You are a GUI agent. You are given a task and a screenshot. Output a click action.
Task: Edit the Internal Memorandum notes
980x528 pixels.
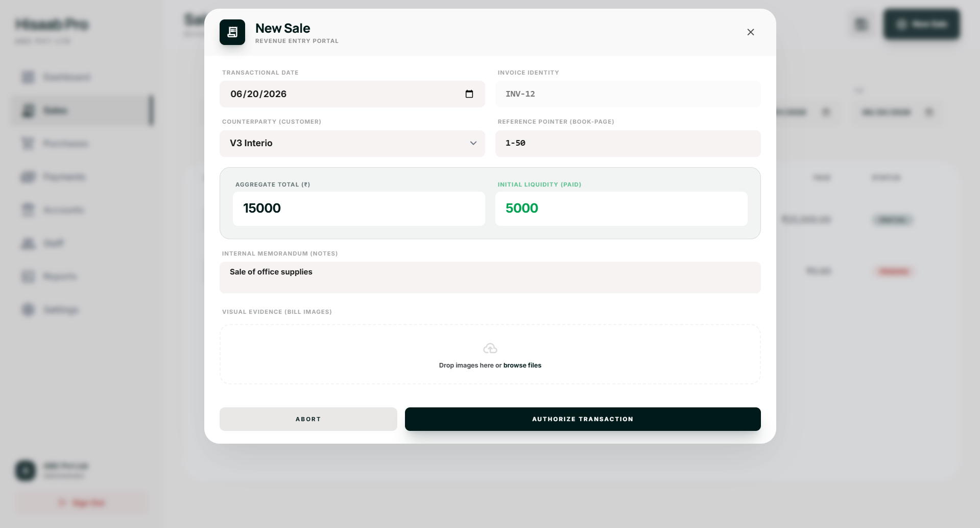tap(490, 278)
